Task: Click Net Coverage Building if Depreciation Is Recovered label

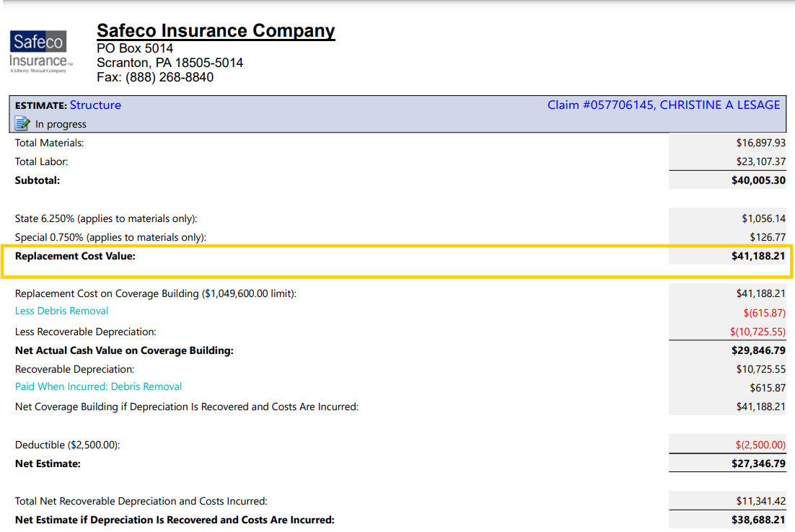Action: coord(187,407)
